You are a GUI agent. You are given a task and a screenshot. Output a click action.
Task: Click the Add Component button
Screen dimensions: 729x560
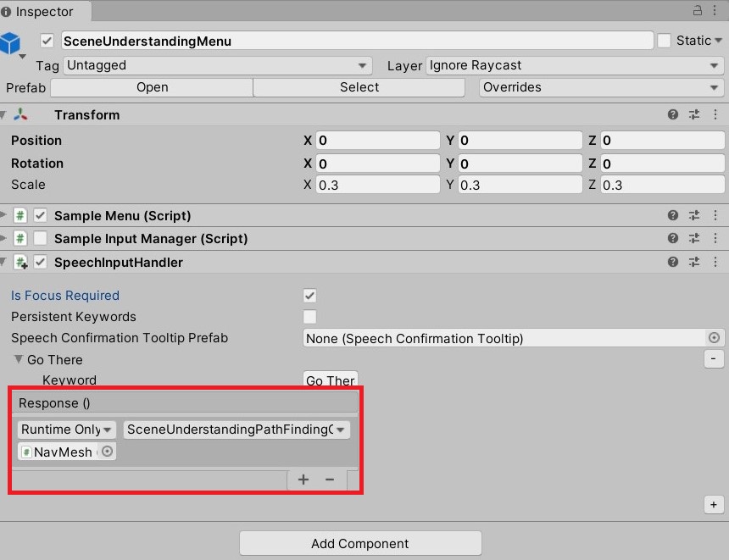[360, 543]
